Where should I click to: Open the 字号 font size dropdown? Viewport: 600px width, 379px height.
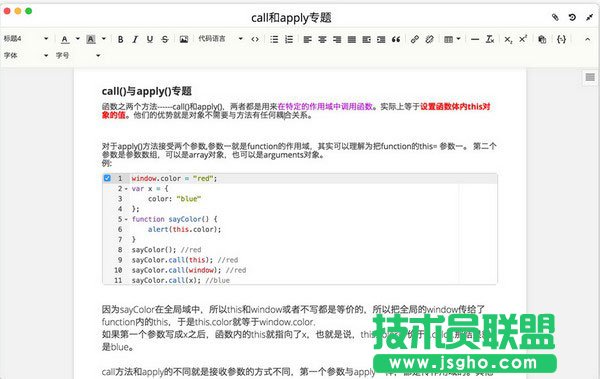point(78,56)
